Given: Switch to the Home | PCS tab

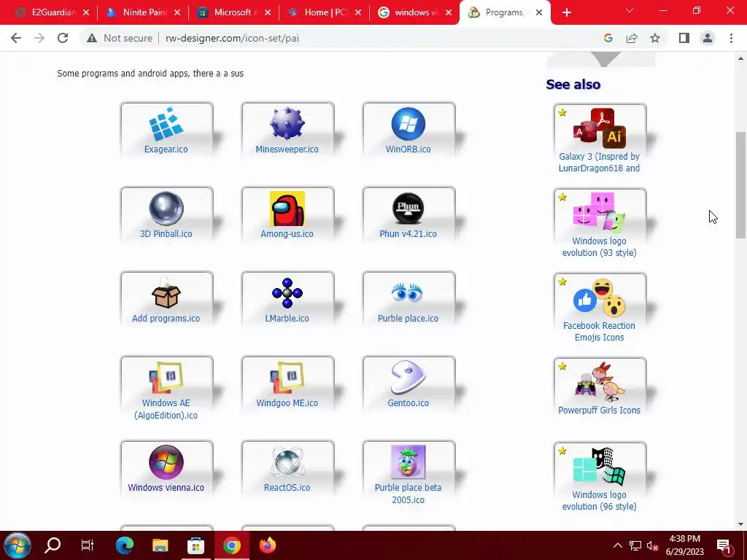Looking at the screenshot, I should (x=321, y=12).
